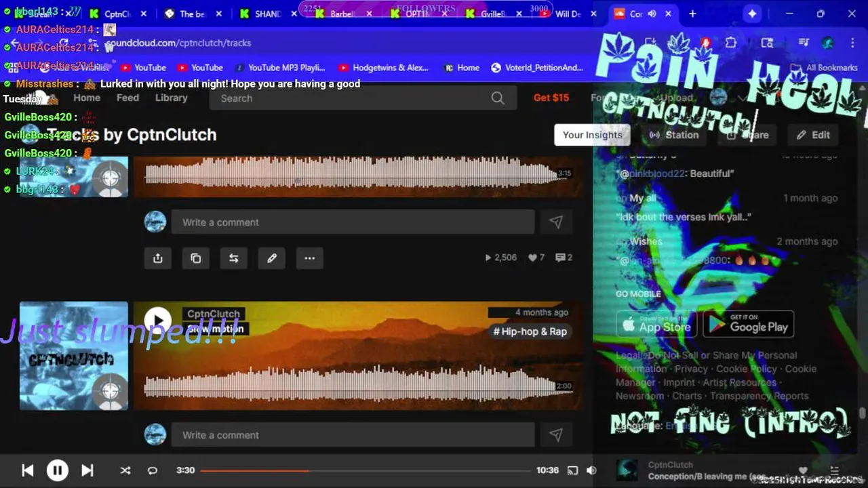
Task: Go to SoundCloud Library
Action: coord(171,98)
